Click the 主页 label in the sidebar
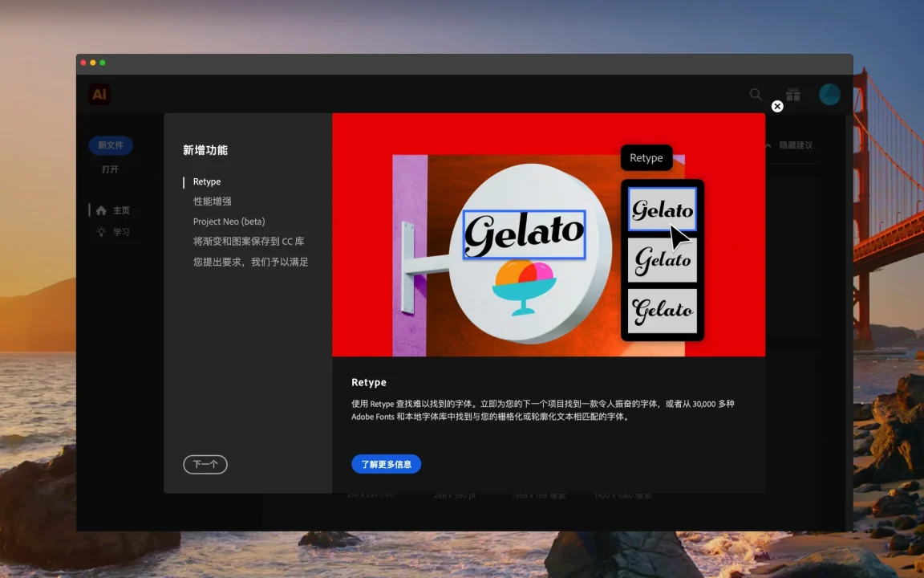The image size is (924, 578). (121, 210)
